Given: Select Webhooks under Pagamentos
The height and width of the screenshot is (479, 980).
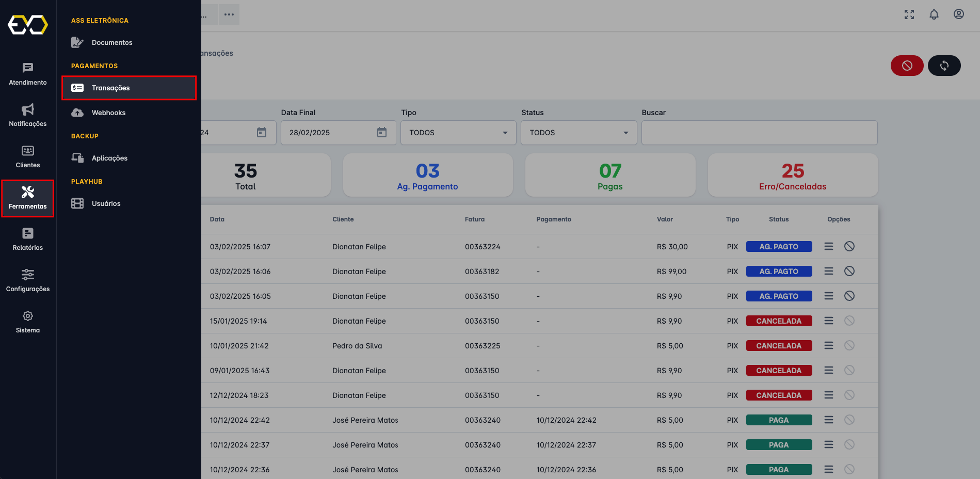Looking at the screenshot, I should pos(108,113).
